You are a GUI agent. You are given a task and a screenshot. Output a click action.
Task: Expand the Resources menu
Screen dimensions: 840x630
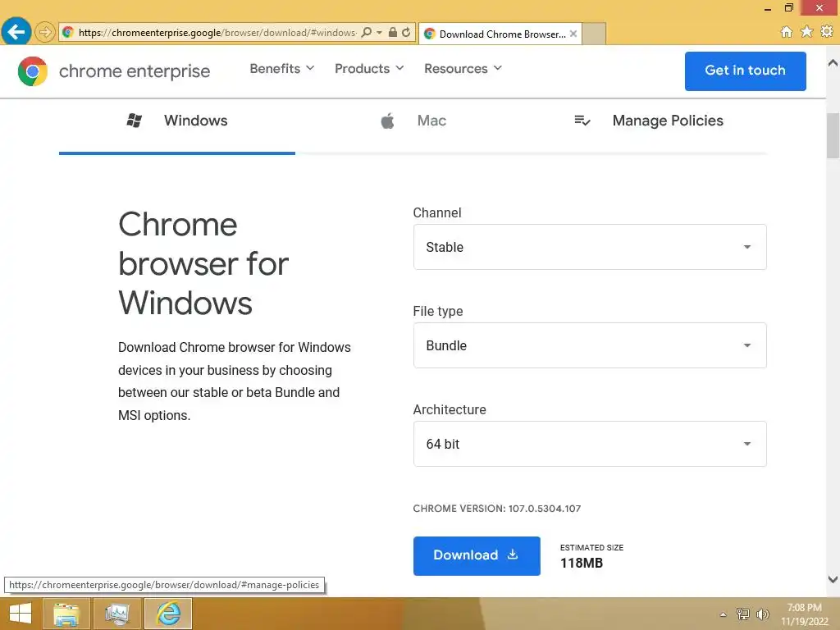click(463, 69)
